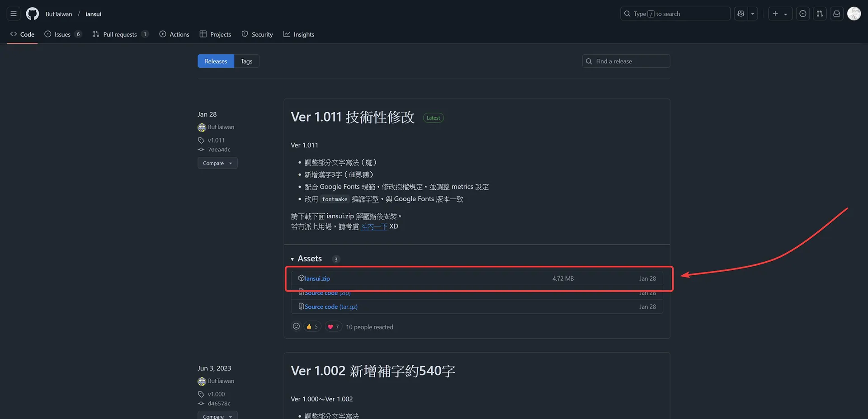Expand the Copilot dropdown arrow
This screenshot has width=868, height=419.
tap(753, 14)
